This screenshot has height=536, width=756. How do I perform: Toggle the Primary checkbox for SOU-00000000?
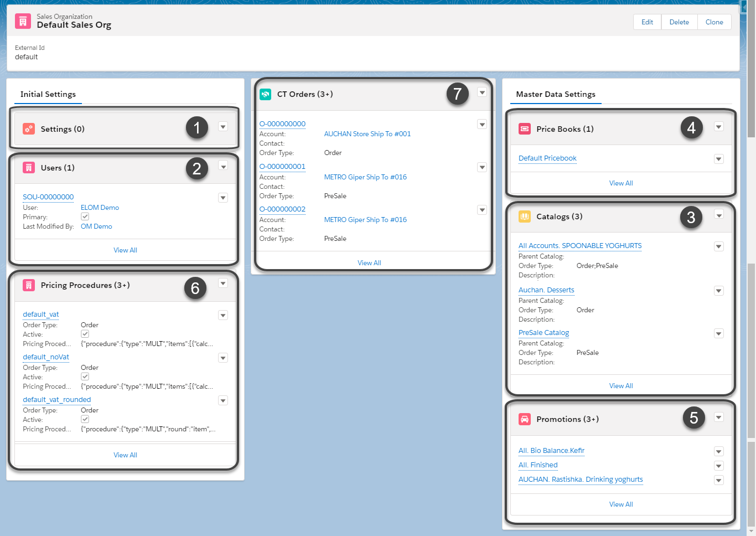pyautogui.click(x=85, y=216)
